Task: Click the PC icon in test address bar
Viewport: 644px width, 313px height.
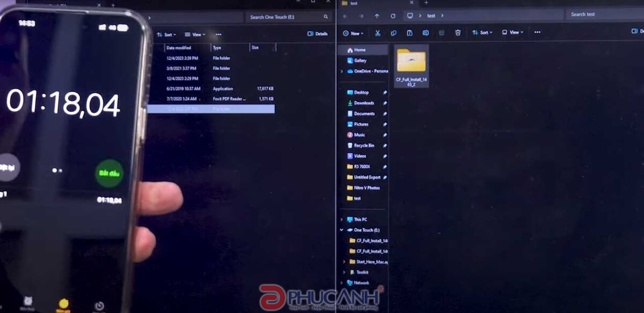Action: (410, 16)
